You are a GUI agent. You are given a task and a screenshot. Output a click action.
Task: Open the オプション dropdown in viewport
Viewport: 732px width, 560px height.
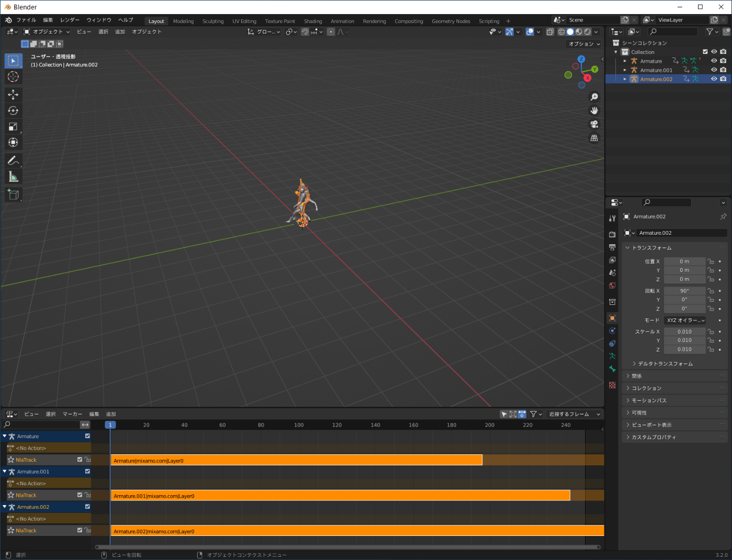584,44
